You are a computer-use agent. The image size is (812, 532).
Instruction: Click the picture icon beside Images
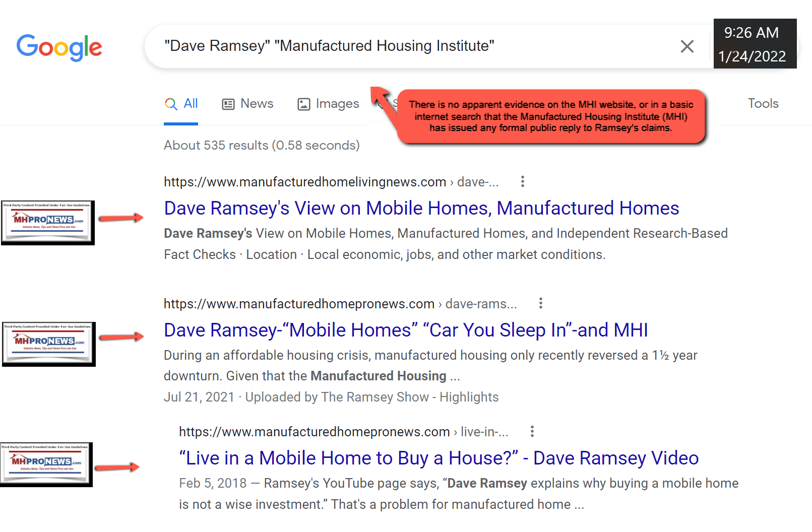point(304,104)
